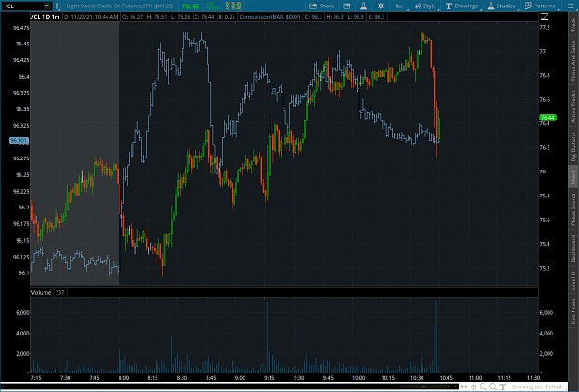Click the scrollbar right arrow

[x=455, y=386]
